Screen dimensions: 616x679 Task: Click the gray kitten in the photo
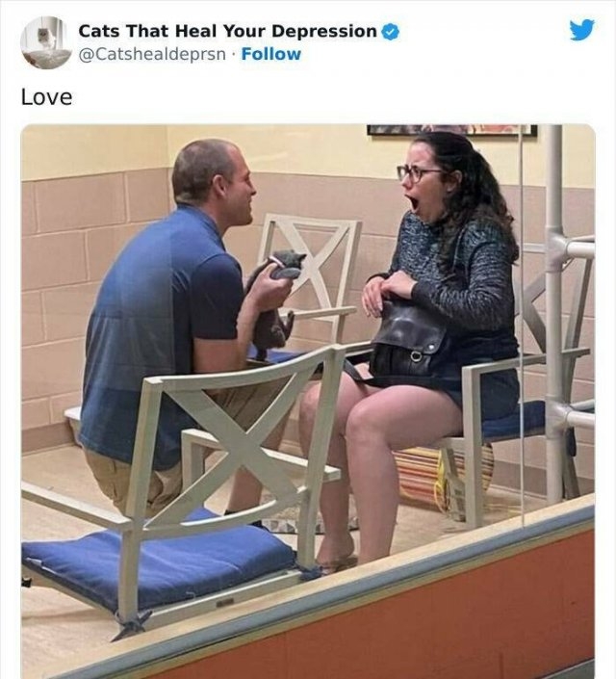[x=276, y=299]
